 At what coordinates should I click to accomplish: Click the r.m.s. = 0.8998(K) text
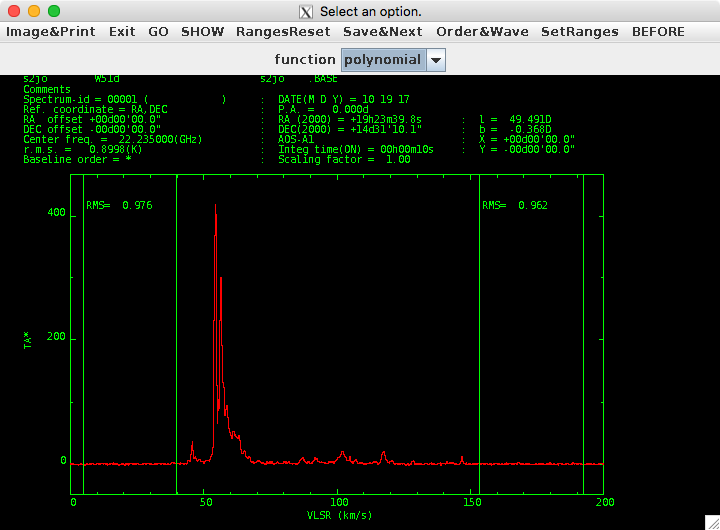[x=83, y=149]
